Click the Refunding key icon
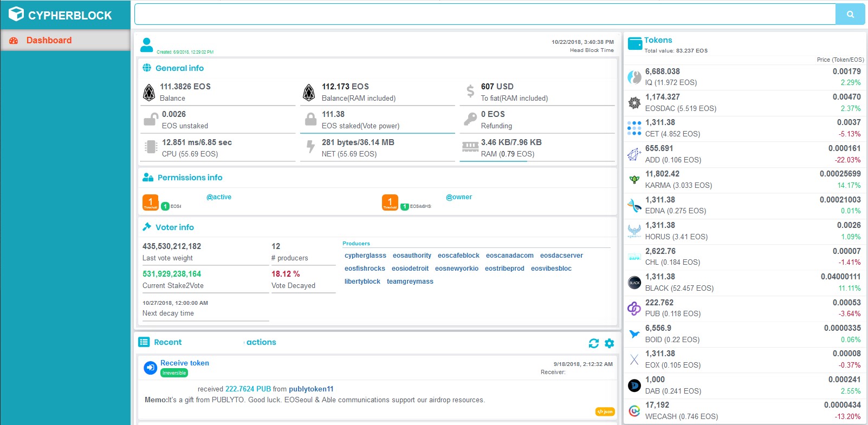The height and width of the screenshot is (425, 868). point(470,119)
